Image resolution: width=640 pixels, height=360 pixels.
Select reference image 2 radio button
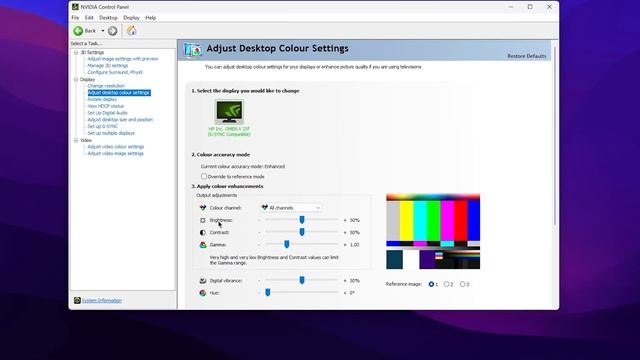point(447,284)
